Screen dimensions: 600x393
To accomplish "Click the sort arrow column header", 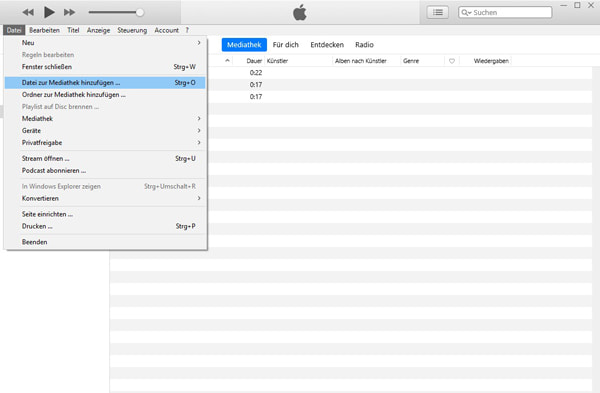I will (227, 61).
